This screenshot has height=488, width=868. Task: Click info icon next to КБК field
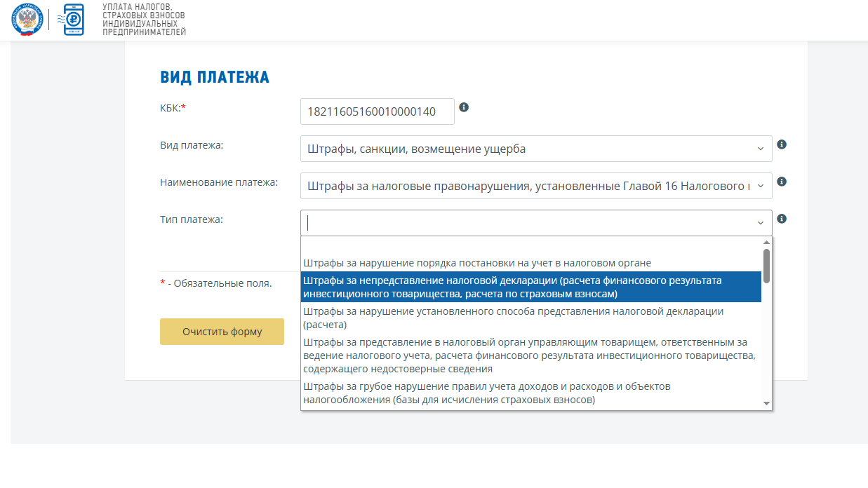(x=464, y=107)
